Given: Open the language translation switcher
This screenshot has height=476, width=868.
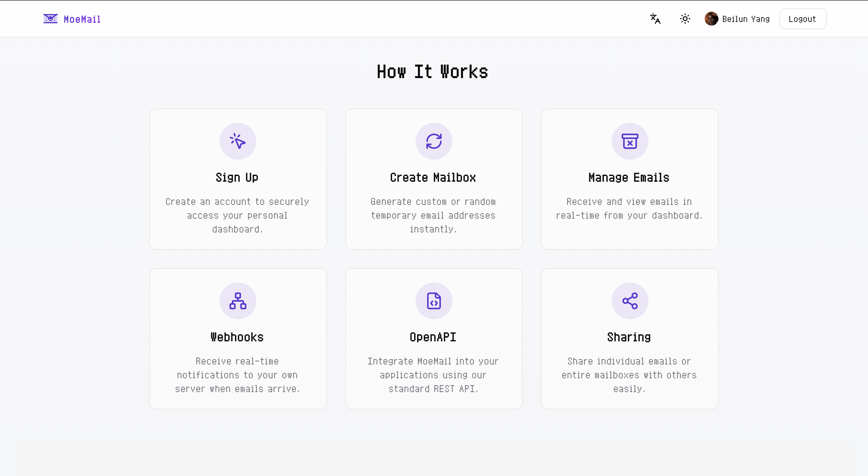Looking at the screenshot, I should tap(655, 19).
